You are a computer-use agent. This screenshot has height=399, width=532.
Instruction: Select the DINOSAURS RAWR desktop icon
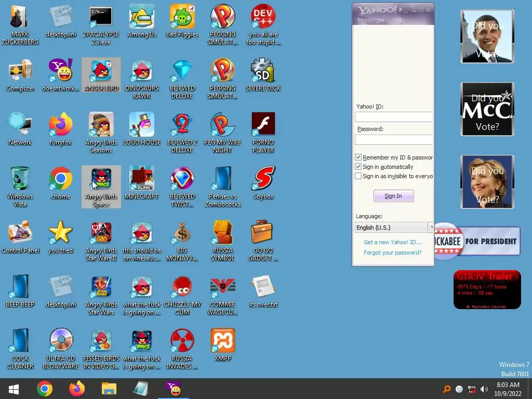point(142,79)
